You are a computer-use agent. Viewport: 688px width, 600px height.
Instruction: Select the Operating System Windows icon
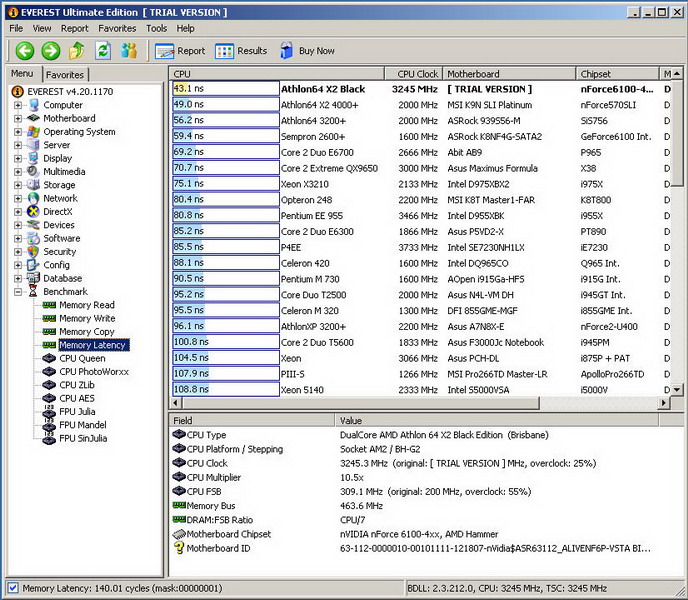click(x=33, y=132)
